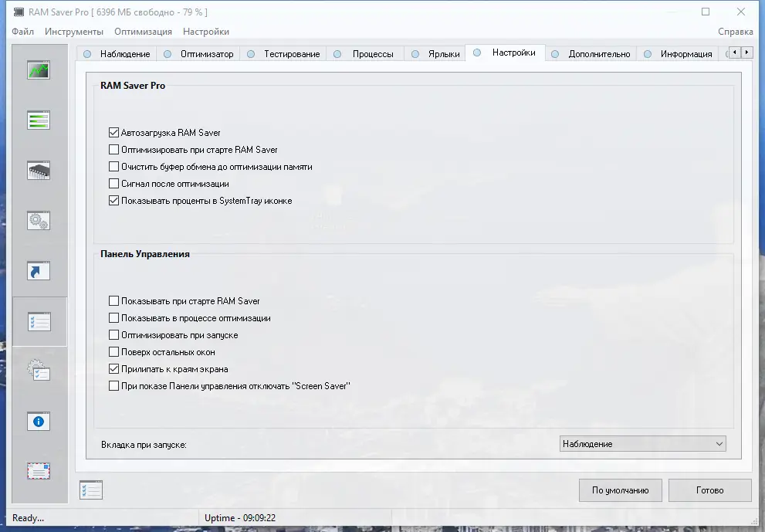Click the По умолчанию button
The width and height of the screenshot is (765, 532).
pos(620,490)
